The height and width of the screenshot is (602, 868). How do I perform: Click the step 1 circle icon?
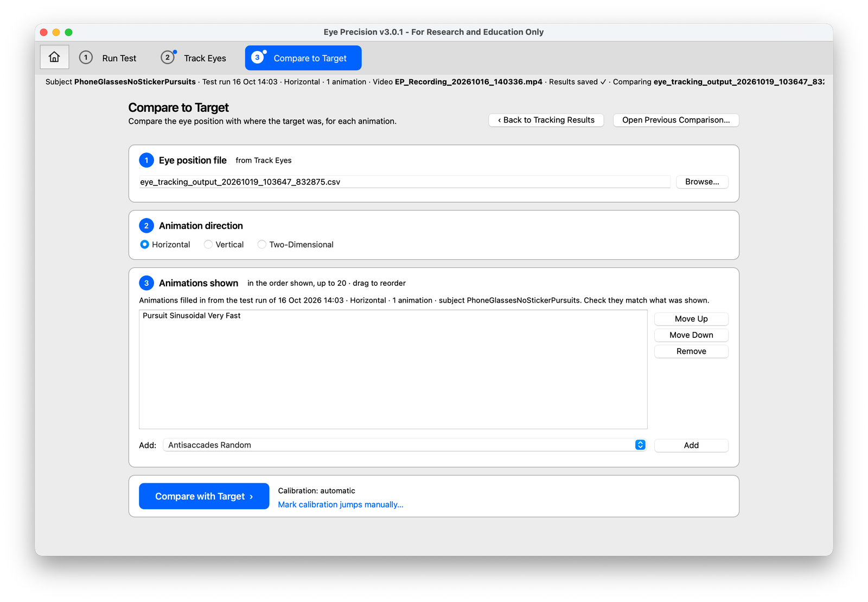pos(86,57)
